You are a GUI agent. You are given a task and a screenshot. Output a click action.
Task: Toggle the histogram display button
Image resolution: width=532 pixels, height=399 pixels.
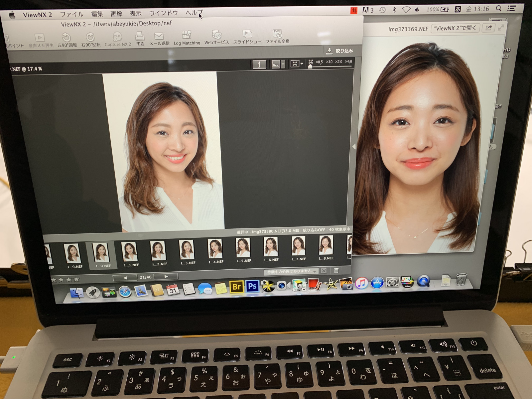coord(276,64)
